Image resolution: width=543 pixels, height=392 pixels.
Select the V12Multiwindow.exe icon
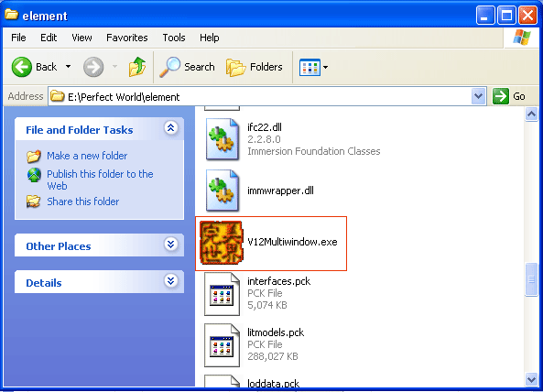pos(222,243)
